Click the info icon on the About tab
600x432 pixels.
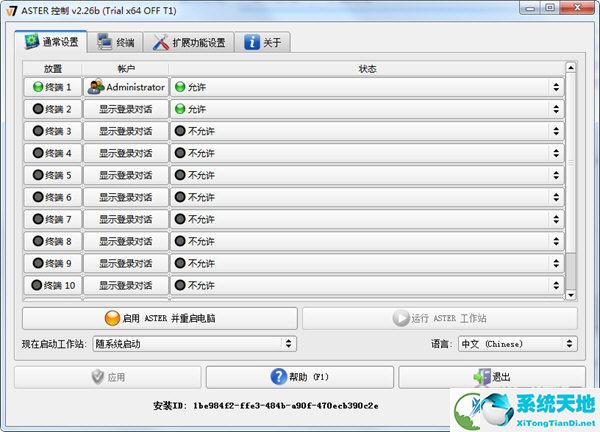point(252,43)
